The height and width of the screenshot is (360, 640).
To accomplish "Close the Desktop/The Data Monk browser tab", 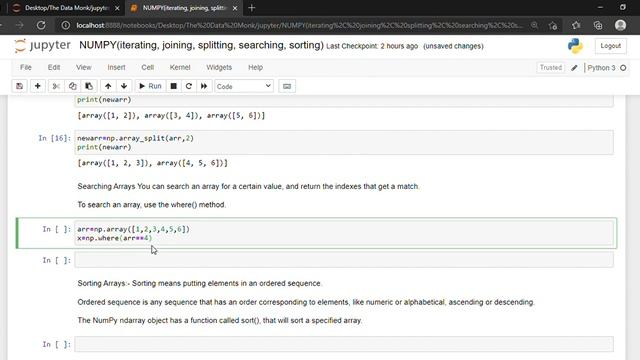I will coord(117,8).
